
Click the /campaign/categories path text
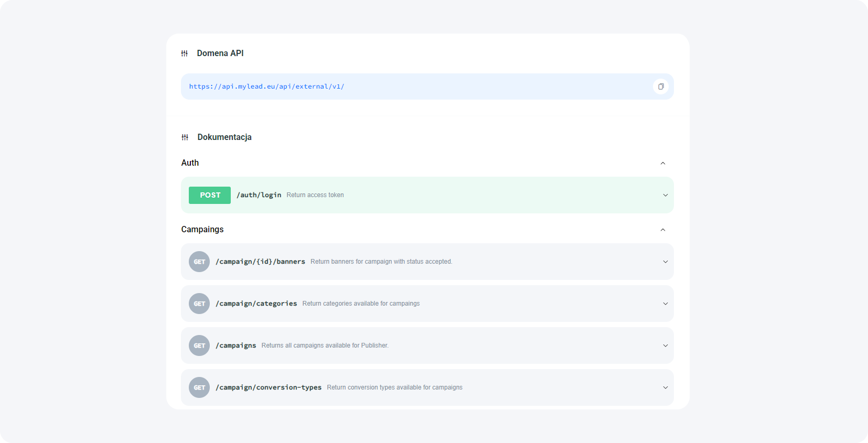(256, 304)
